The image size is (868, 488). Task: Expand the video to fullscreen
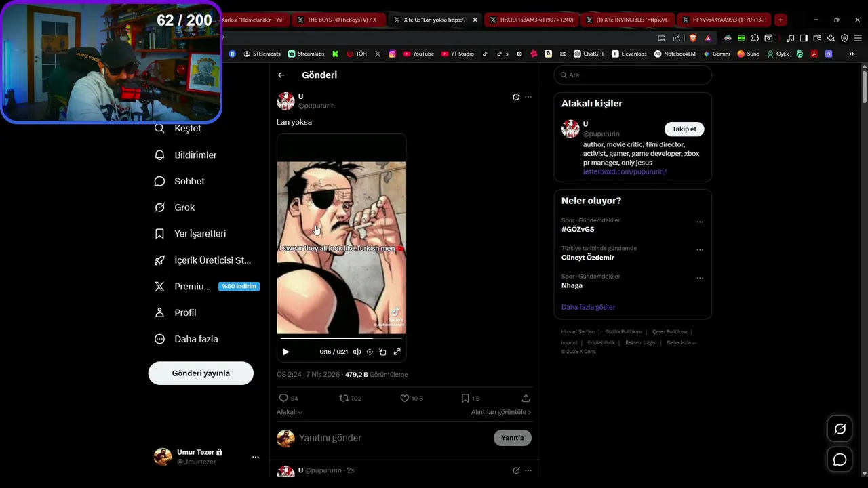pyautogui.click(x=397, y=352)
